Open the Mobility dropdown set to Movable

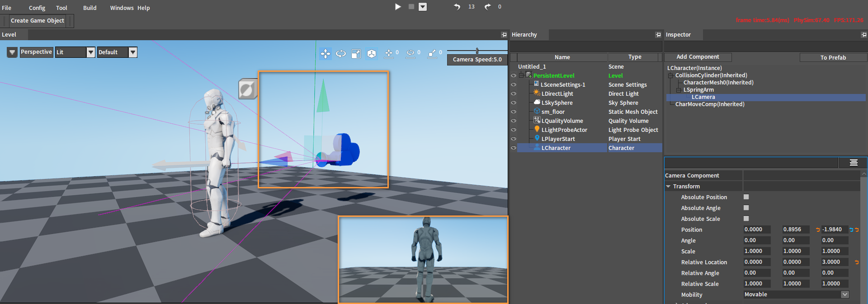click(844, 295)
